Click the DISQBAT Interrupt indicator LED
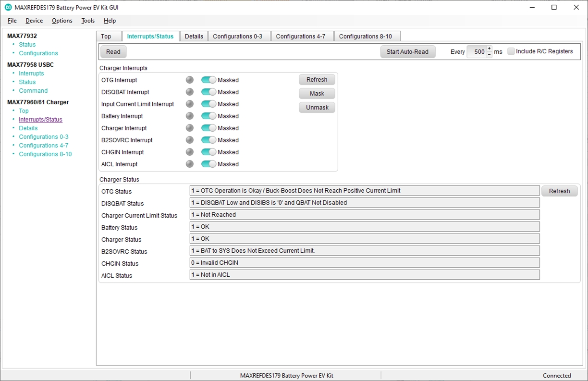 click(190, 92)
